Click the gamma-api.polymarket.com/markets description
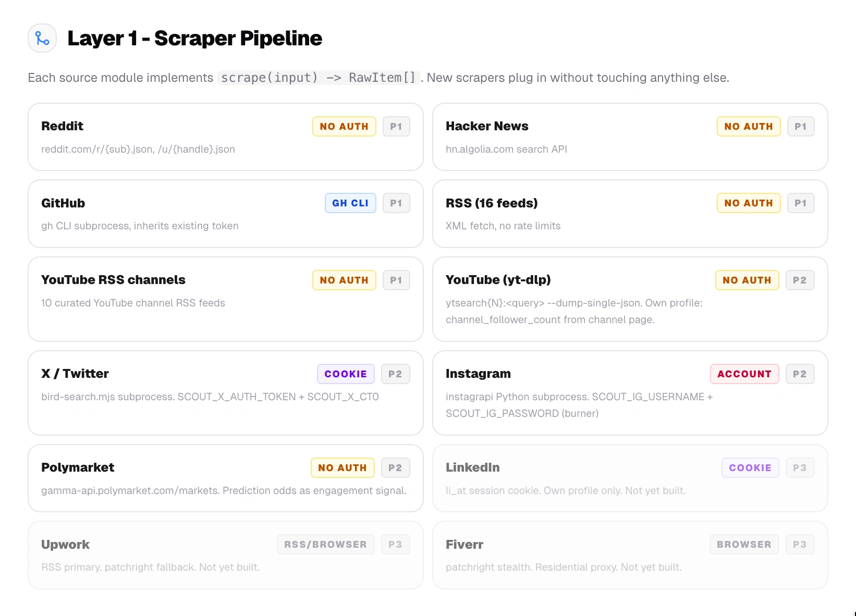 click(224, 490)
